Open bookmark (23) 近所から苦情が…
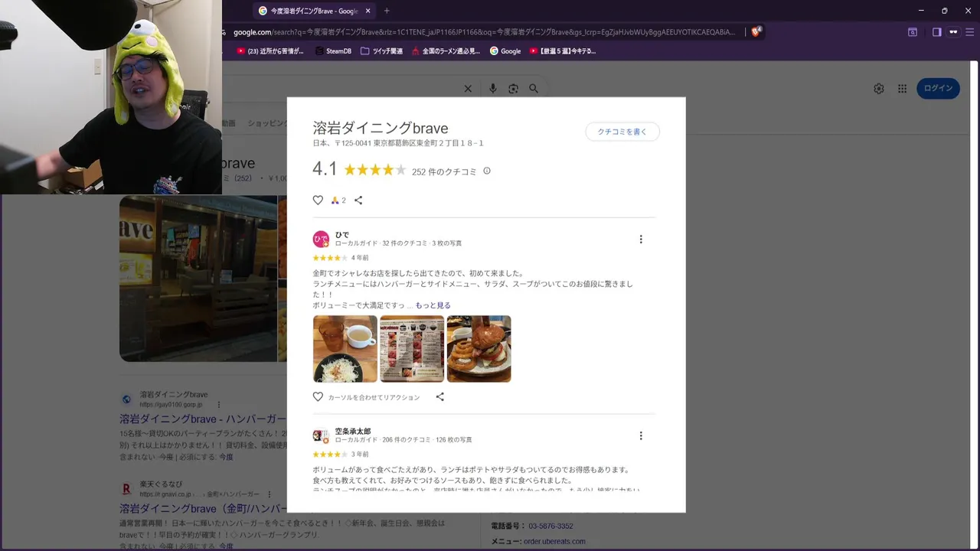This screenshot has height=551, width=980. click(270, 51)
